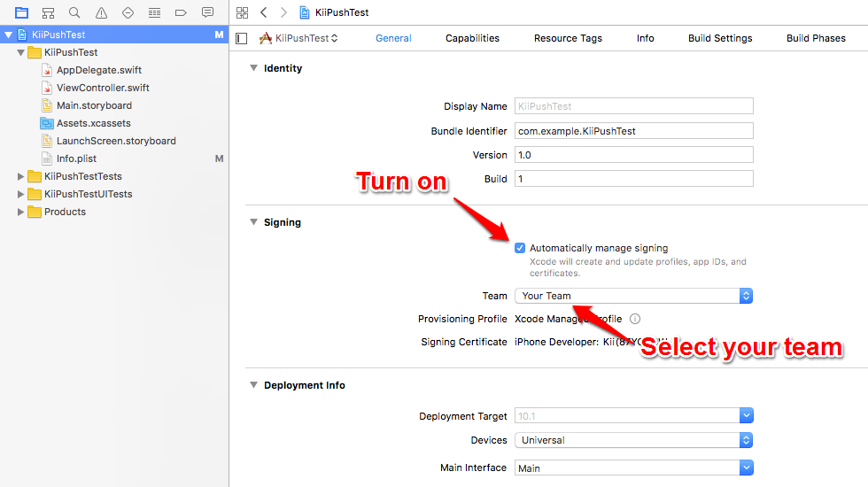Select Main.storyboard in navigator
This screenshot has height=487, width=868.
point(94,105)
